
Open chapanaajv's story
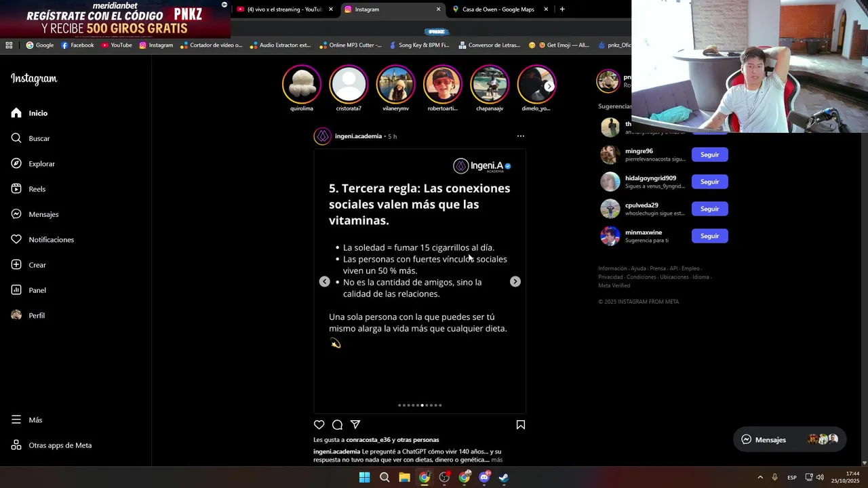tap(489, 84)
